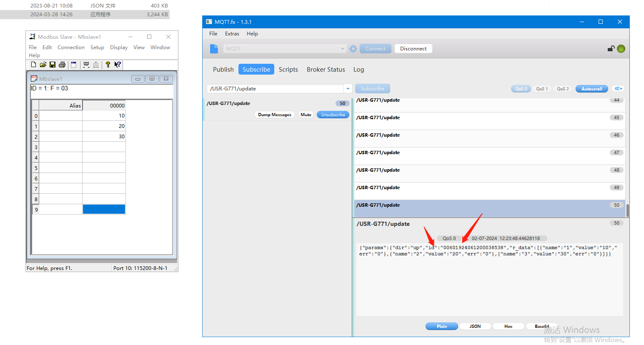Click the greyed Connect button in MQTT.fx
This screenshot has height=345, width=644.
coord(376,49)
